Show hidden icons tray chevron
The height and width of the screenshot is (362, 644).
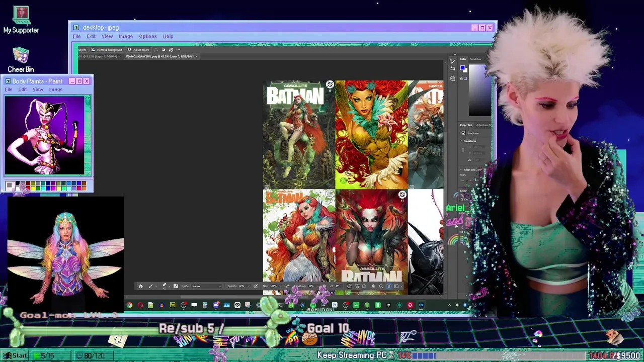(449, 305)
